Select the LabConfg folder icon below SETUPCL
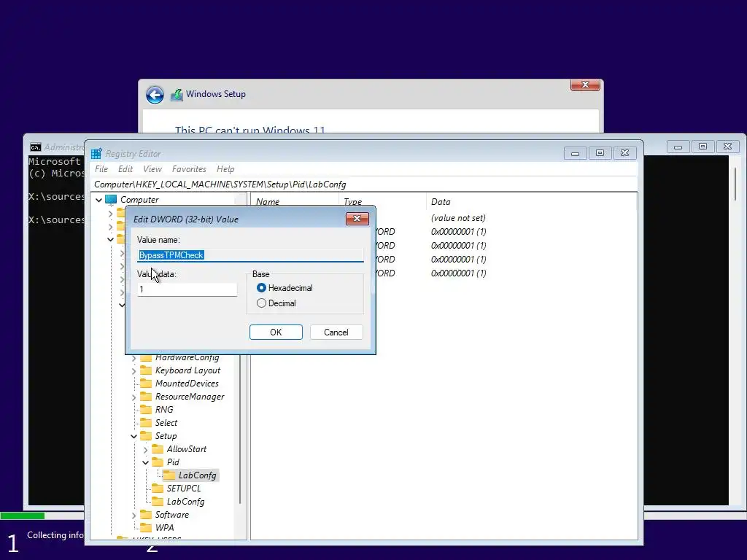 tap(158, 502)
